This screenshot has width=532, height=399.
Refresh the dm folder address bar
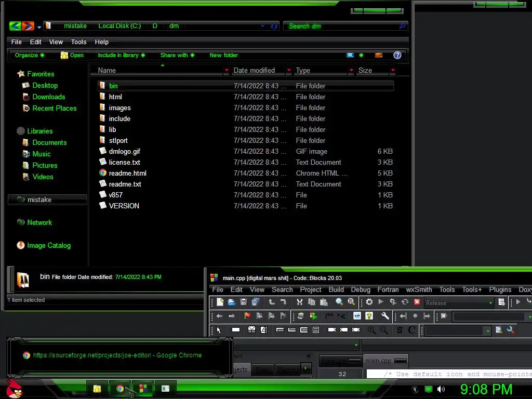(x=274, y=26)
